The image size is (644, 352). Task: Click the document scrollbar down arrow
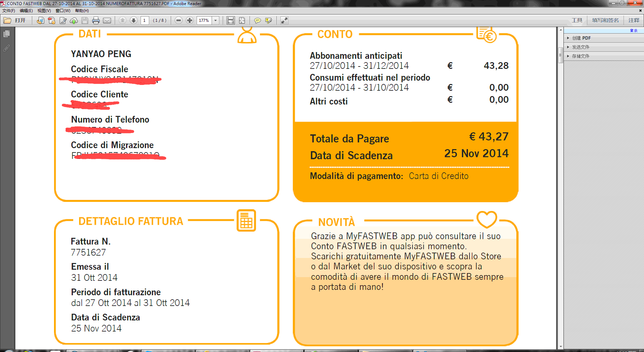click(560, 346)
